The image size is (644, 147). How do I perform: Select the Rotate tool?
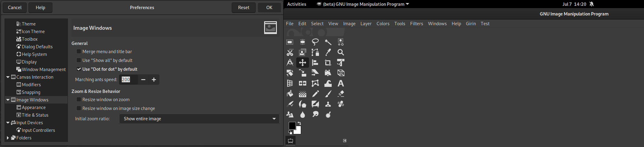click(x=290, y=73)
